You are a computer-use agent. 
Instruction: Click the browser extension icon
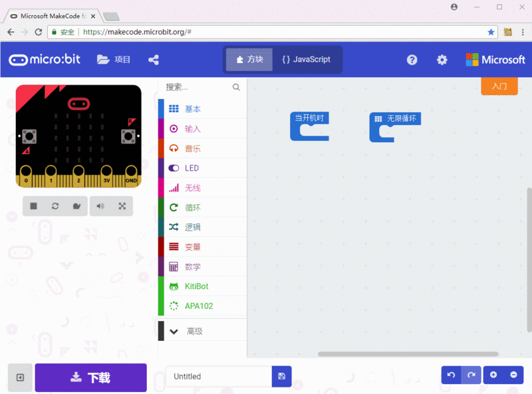point(507,32)
